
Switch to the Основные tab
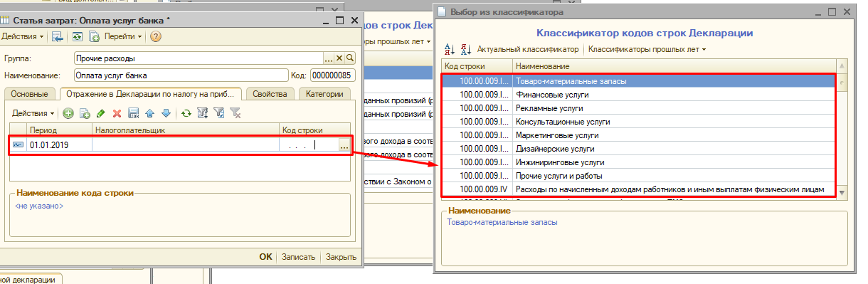point(29,94)
